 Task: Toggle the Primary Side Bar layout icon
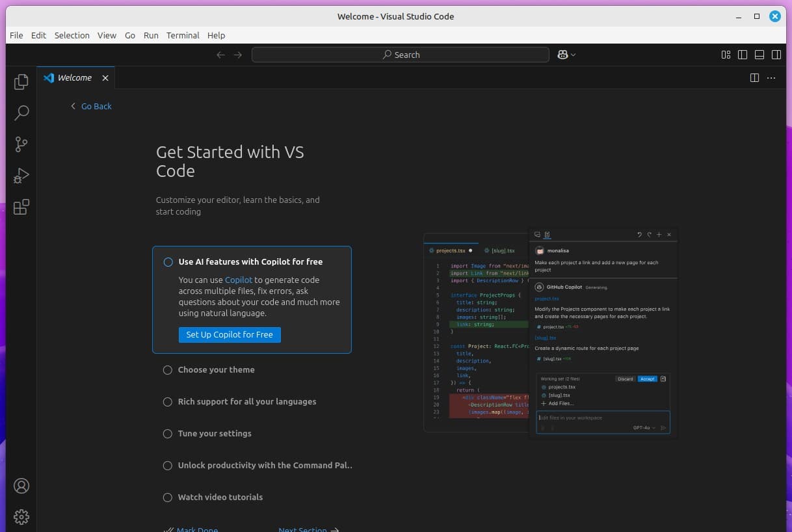point(743,55)
